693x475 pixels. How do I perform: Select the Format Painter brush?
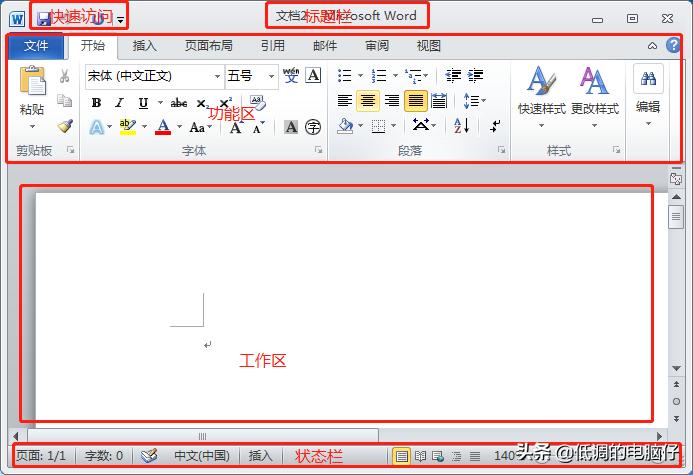pos(65,126)
